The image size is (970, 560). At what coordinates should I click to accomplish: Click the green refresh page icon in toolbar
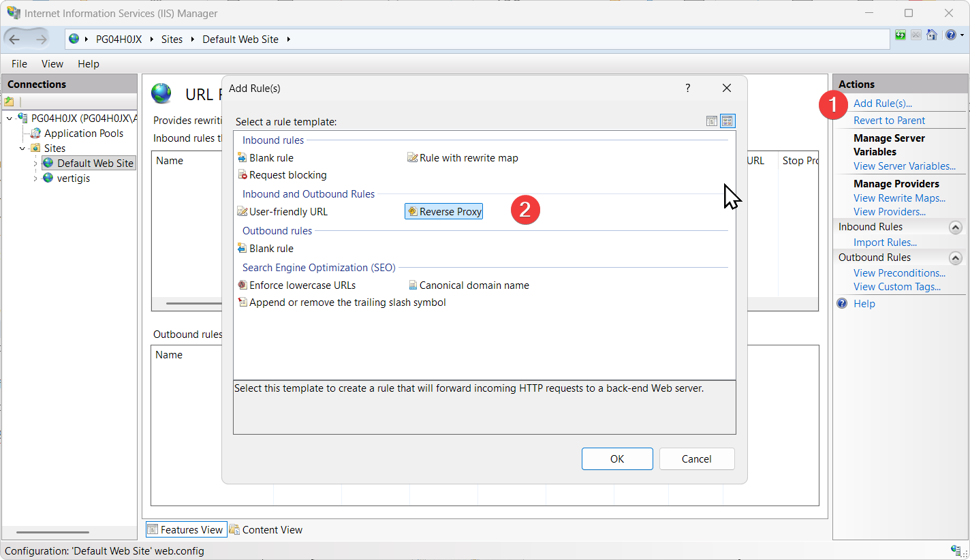(x=901, y=35)
